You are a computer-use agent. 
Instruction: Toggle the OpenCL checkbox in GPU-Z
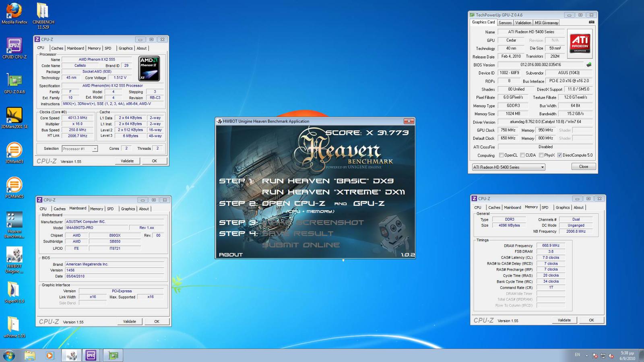(501, 155)
